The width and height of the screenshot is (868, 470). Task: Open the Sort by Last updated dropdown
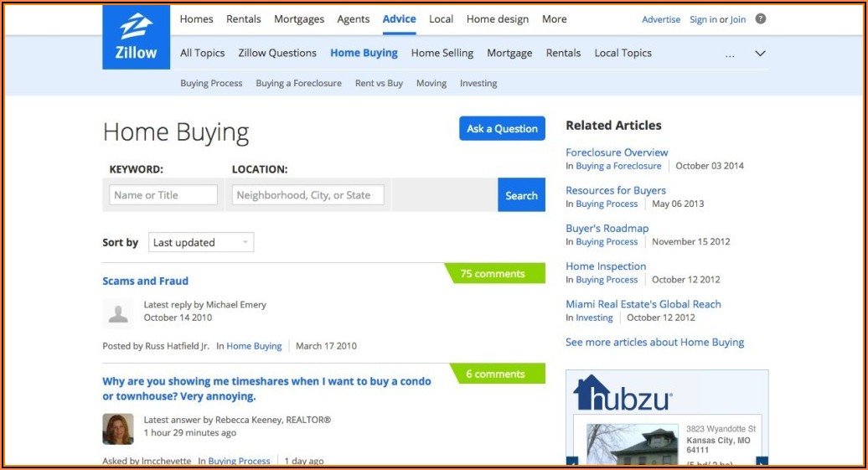(x=201, y=242)
